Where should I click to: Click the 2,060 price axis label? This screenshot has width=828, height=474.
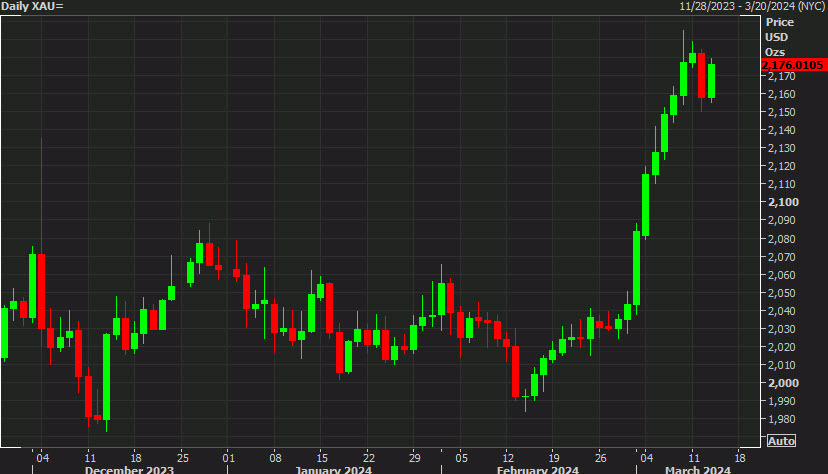tap(782, 275)
